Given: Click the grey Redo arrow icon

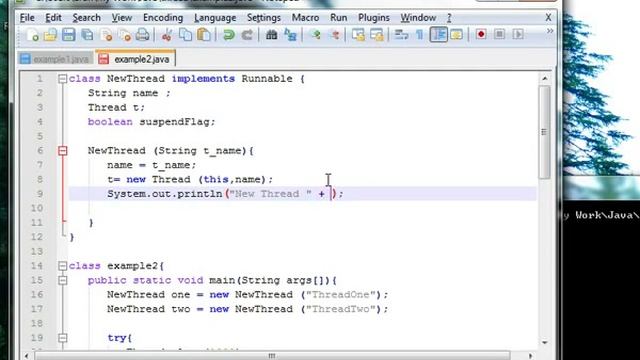Looking at the screenshot, I should coord(247,35).
